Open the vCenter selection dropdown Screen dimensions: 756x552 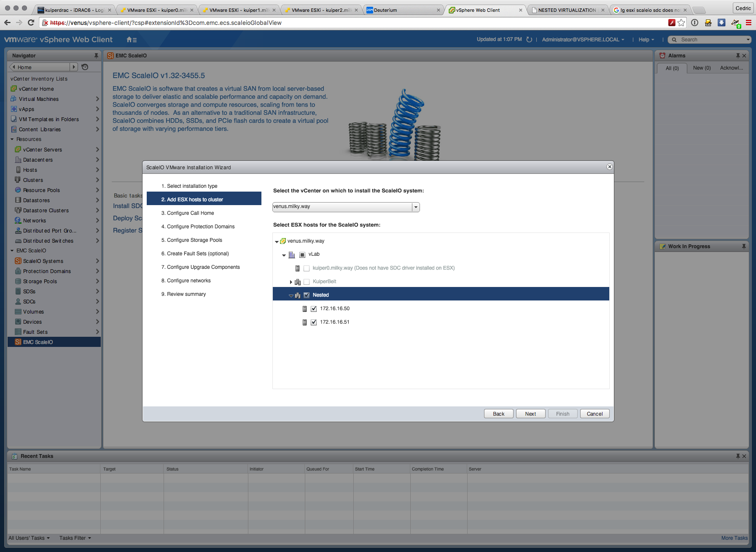tap(416, 207)
